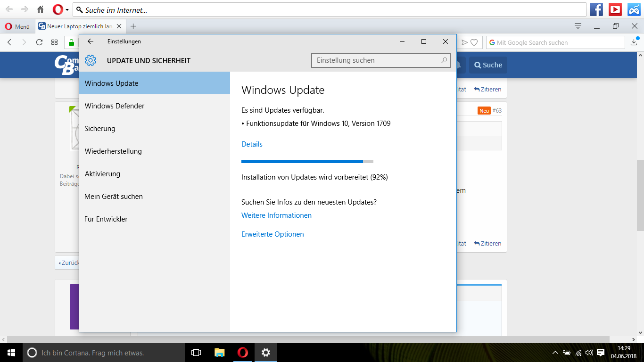Expand hidden system tray icons
Screen dimensions: 644x362
tap(555, 353)
